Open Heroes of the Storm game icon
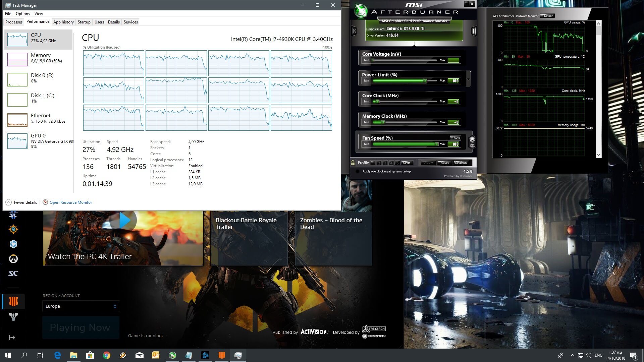644x362 pixels. (x=13, y=244)
